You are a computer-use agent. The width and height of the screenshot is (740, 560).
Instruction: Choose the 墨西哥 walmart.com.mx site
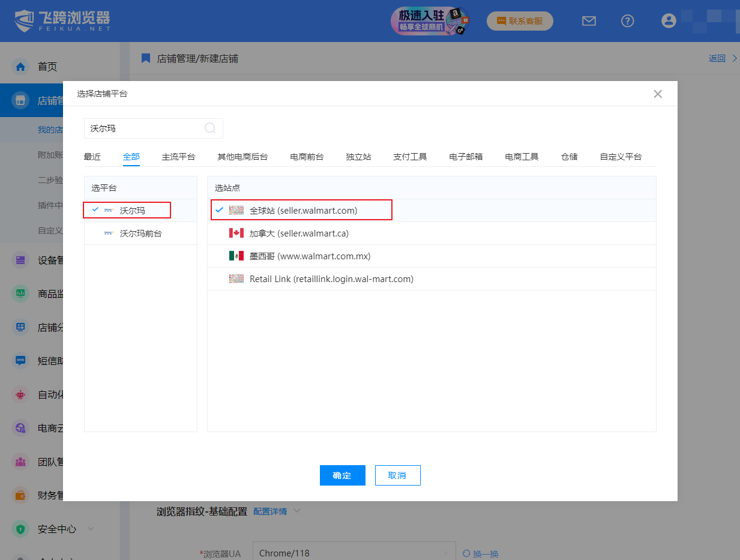point(310,256)
